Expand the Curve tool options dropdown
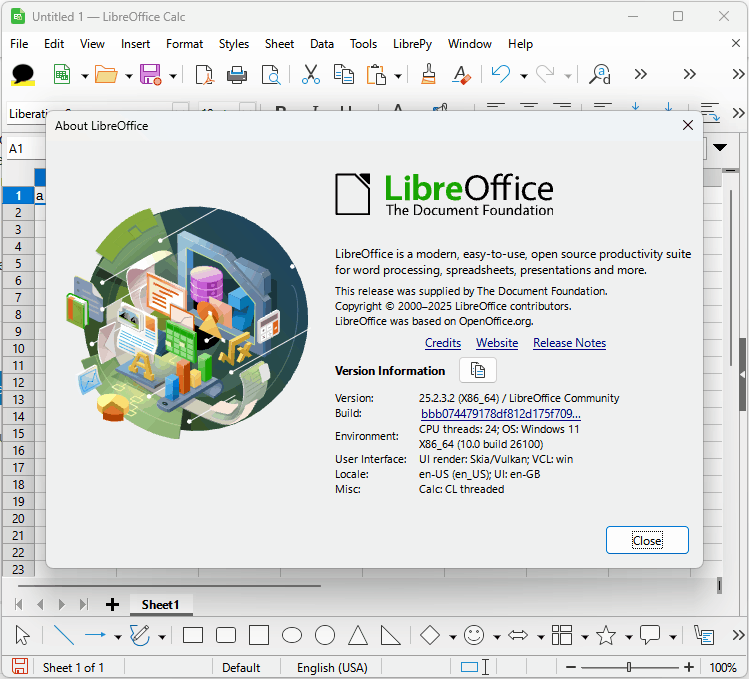Viewport: 749px width, 679px height. 162,637
